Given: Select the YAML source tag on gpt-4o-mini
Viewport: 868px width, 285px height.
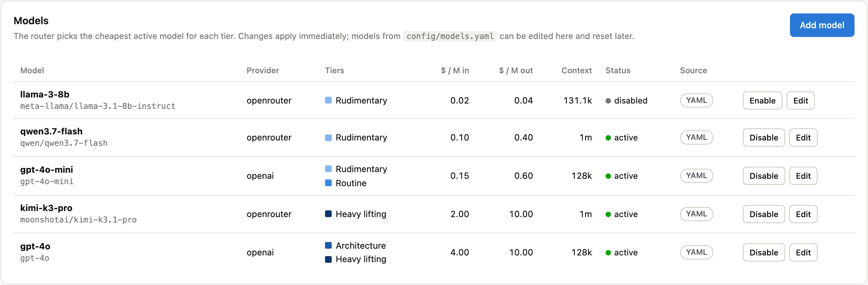Looking at the screenshot, I should pos(696,176).
